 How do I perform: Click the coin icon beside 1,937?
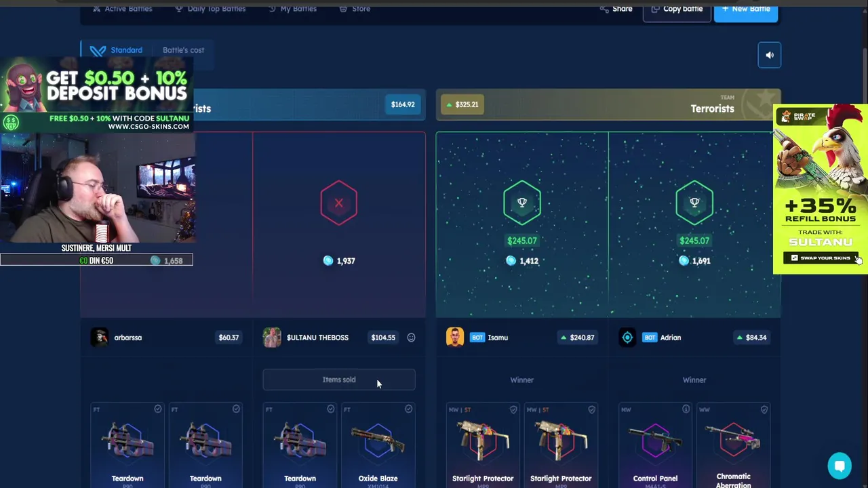[x=328, y=261]
